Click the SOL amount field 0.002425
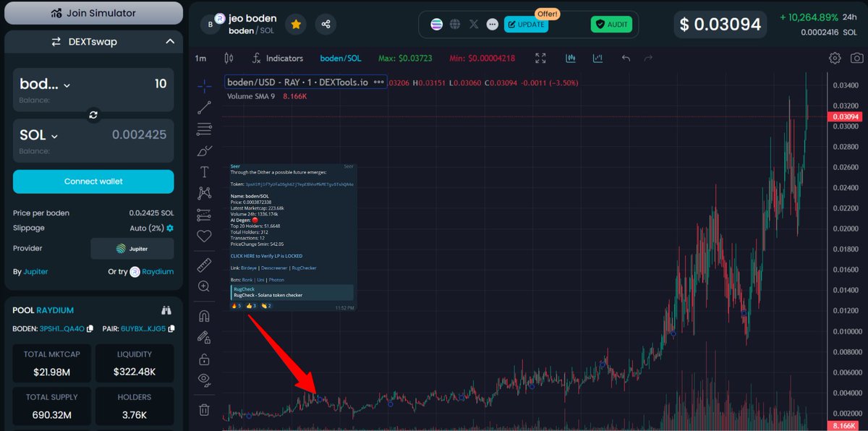The width and height of the screenshot is (868, 431). (138, 135)
